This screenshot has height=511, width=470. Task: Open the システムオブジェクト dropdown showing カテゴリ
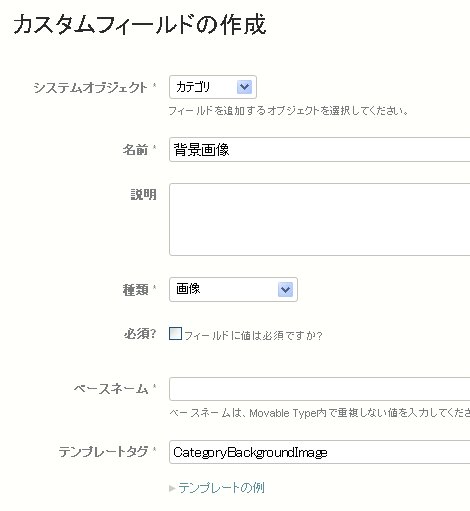pos(213,87)
